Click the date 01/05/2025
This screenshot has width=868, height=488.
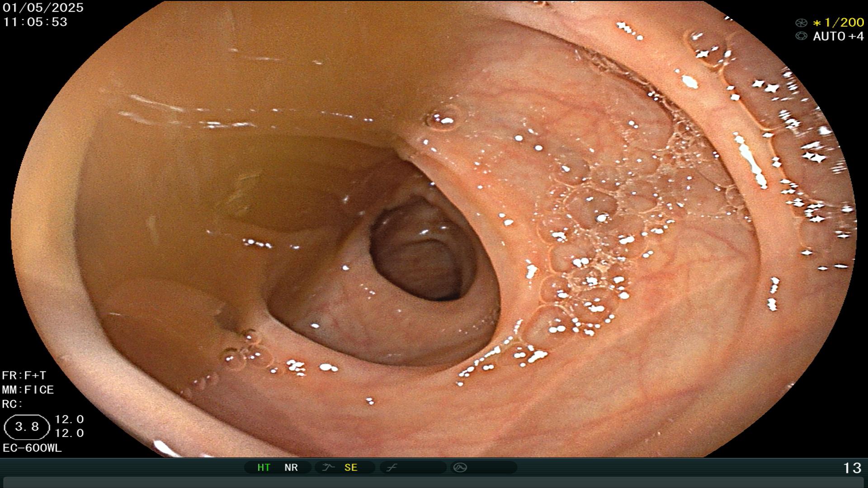tap(43, 8)
